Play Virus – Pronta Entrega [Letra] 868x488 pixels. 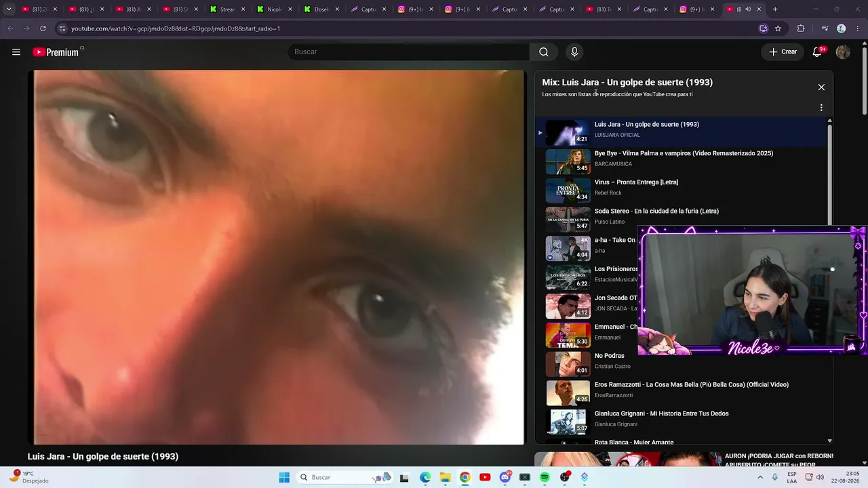636,182
